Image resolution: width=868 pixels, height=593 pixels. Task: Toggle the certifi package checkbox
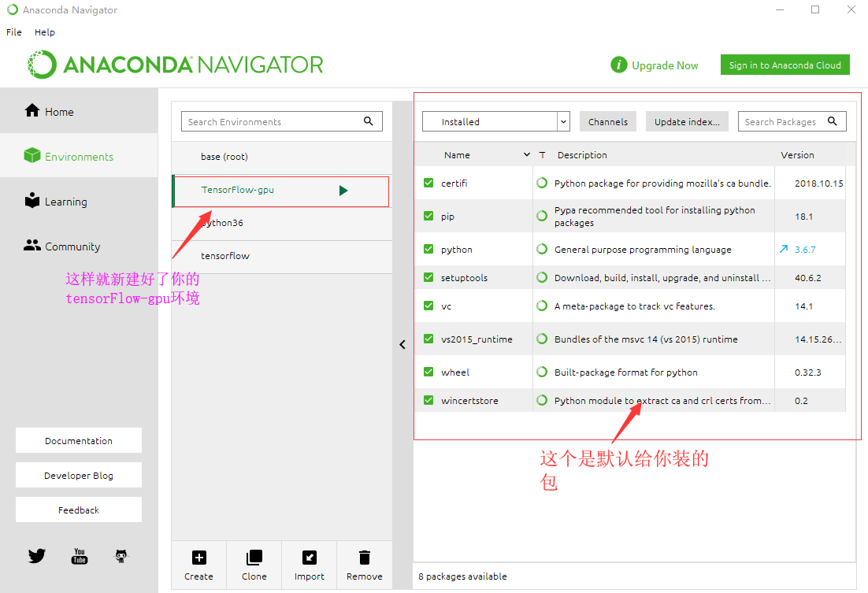pyautogui.click(x=428, y=183)
